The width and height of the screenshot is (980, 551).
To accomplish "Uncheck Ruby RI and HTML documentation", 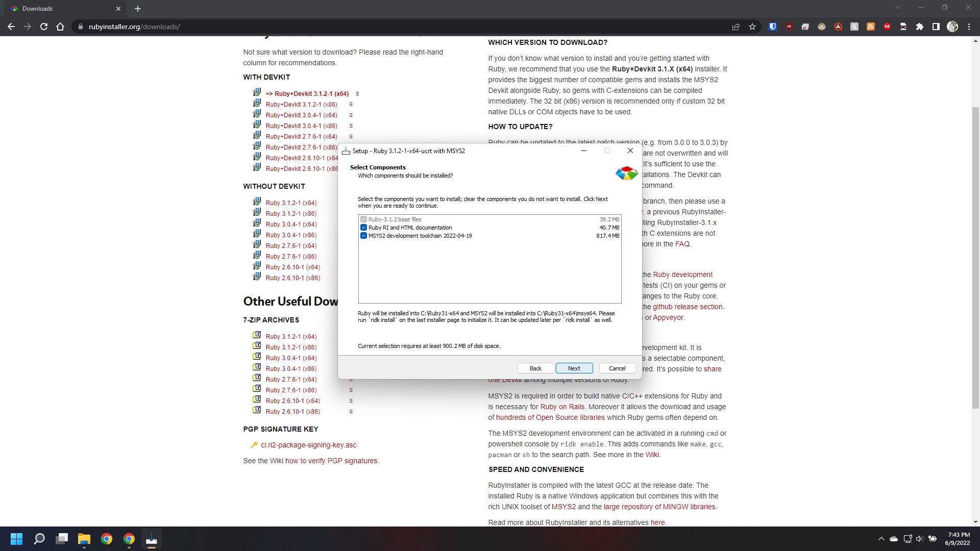I will (x=363, y=228).
